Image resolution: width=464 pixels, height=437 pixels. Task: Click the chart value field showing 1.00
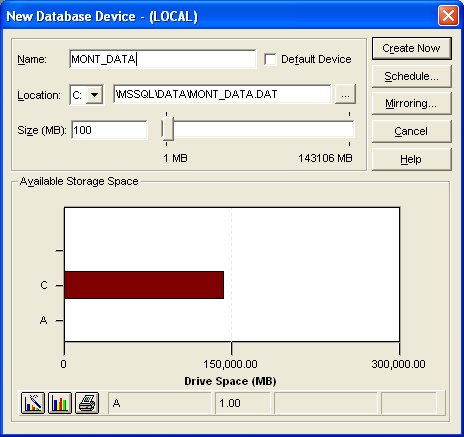point(243,403)
